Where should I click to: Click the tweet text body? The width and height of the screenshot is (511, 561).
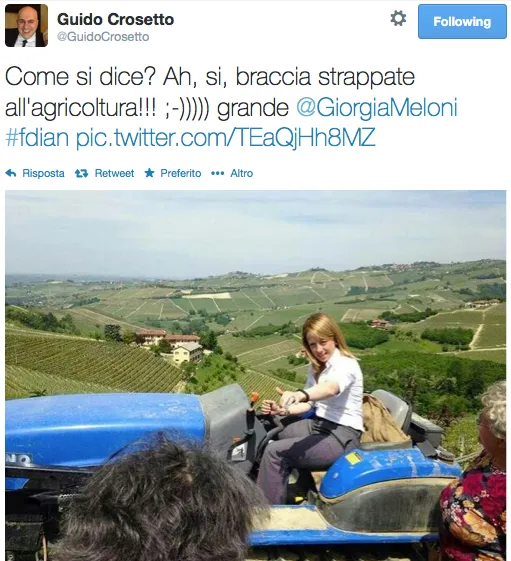coord(231,107)
